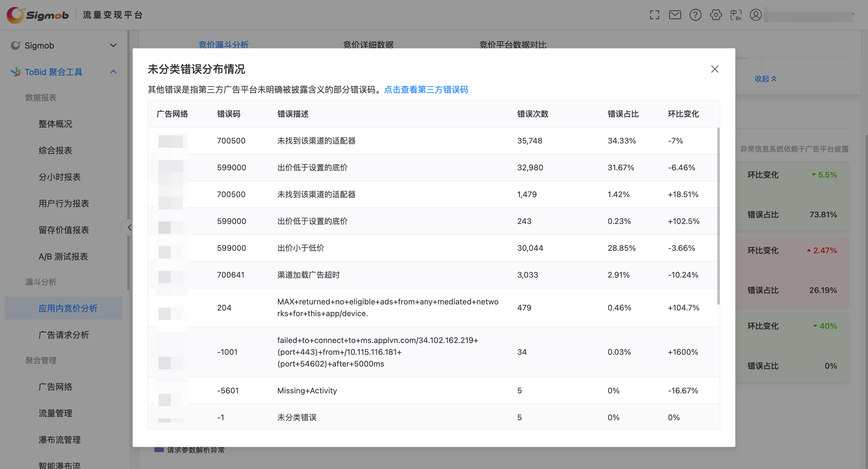Open 广告请求分析 in sidebar
This screenshot has height=469, width=868.
pos(64,335)
